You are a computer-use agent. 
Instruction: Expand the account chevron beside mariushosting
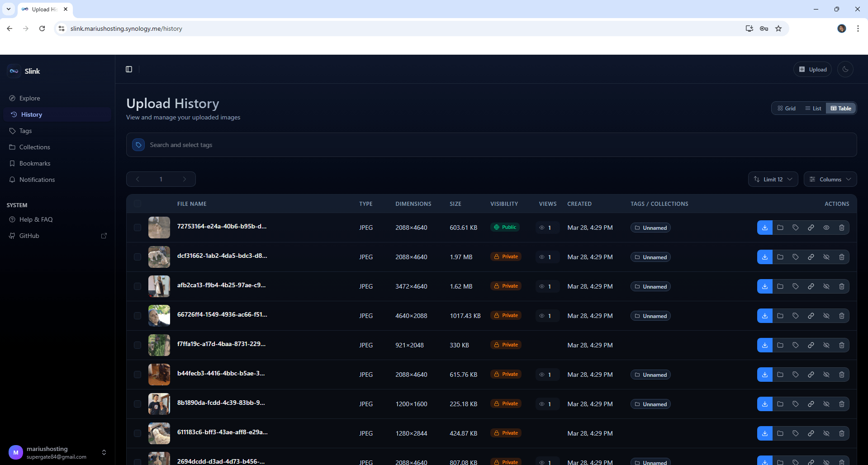104,452
